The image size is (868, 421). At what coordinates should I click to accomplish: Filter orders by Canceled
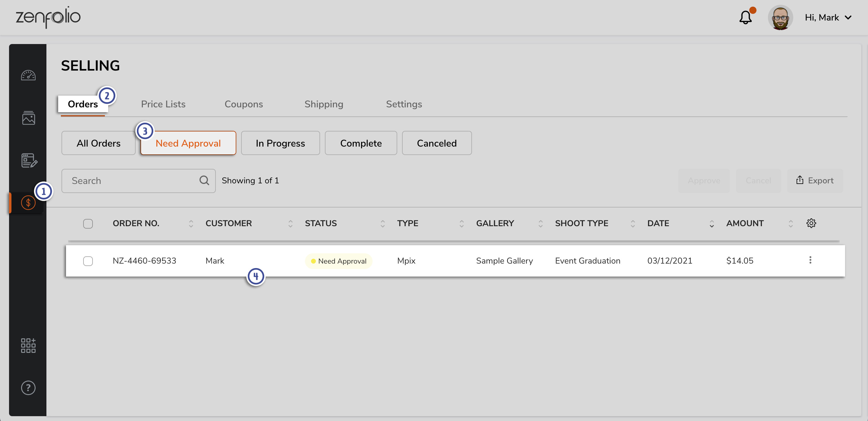click(x=437, y=143)
